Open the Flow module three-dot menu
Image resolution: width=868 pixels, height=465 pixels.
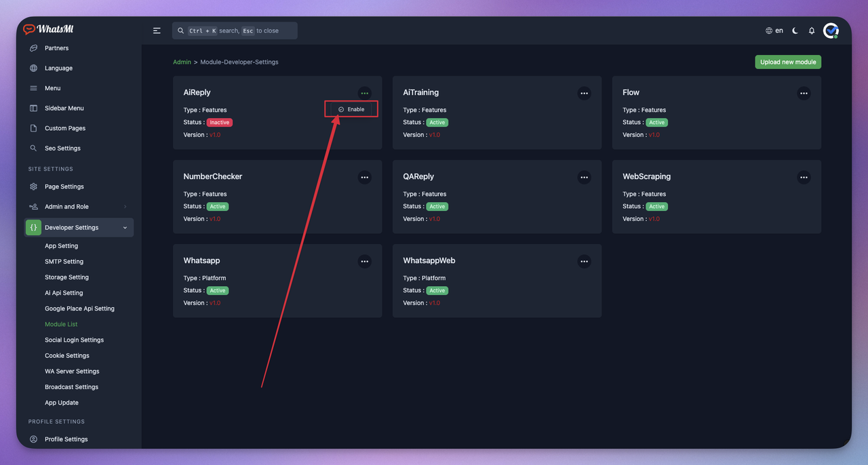tap(804, 93)
